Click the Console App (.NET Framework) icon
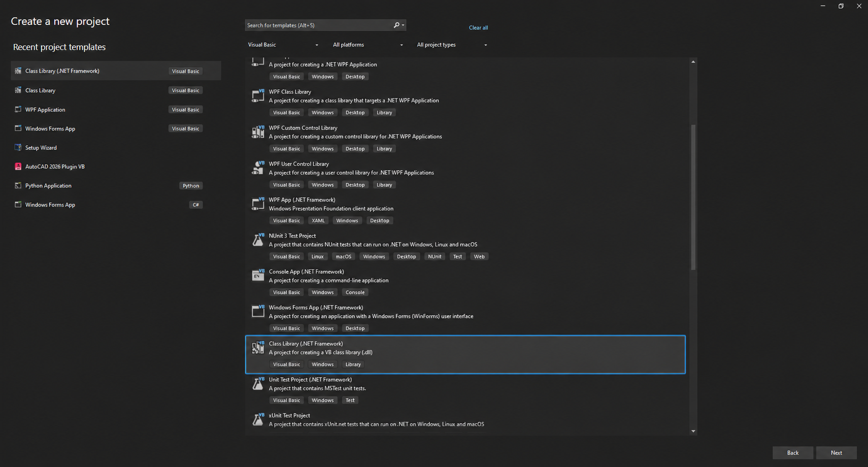This screenshot has height=467, width=868. pyautogui.click(x=258, y=275)
